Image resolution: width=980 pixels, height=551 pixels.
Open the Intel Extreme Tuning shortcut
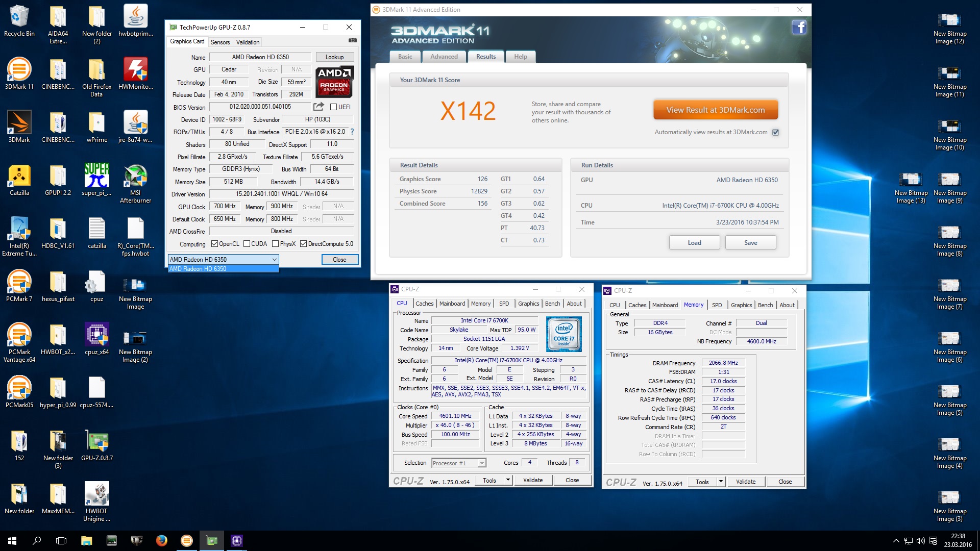[19, 236]
